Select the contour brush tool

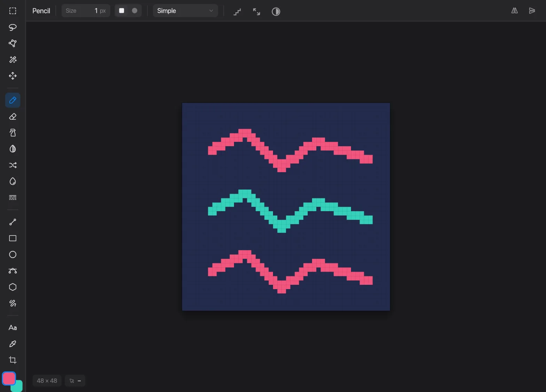click(12, 303)
